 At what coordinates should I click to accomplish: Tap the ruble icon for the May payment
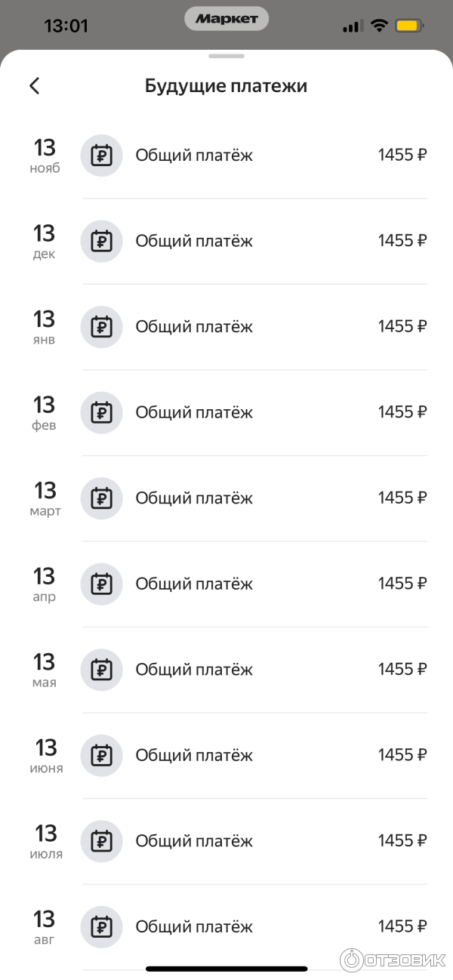tap(101, 670)
